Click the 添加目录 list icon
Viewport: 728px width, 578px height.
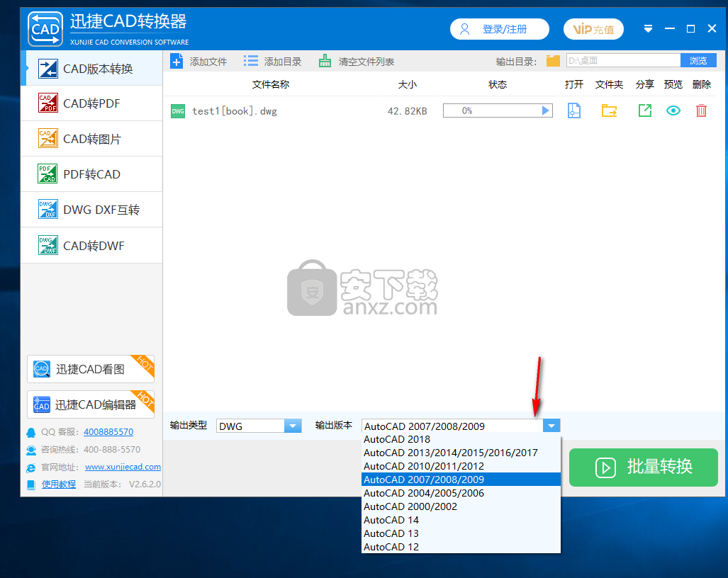(x=251, y=61)
